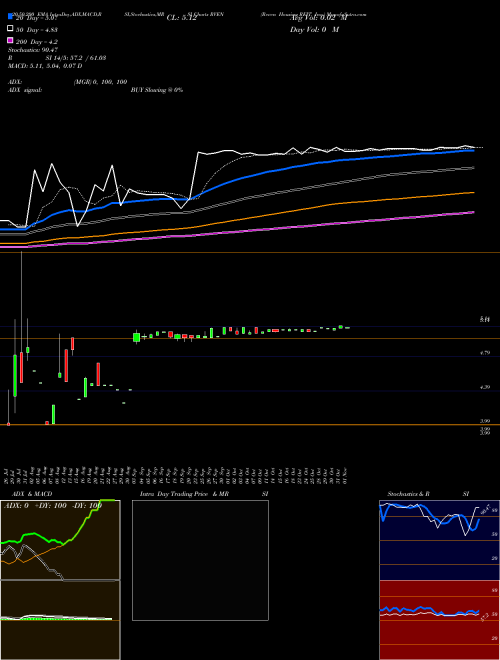
Task: Click the white 50 Day legend swatch
Action: [x=11, y=29]
